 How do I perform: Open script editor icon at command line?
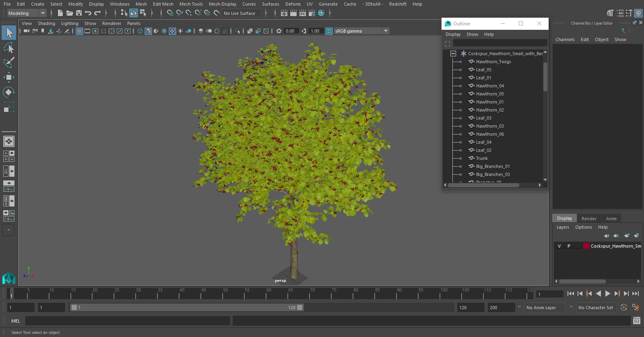pos(636,321)
